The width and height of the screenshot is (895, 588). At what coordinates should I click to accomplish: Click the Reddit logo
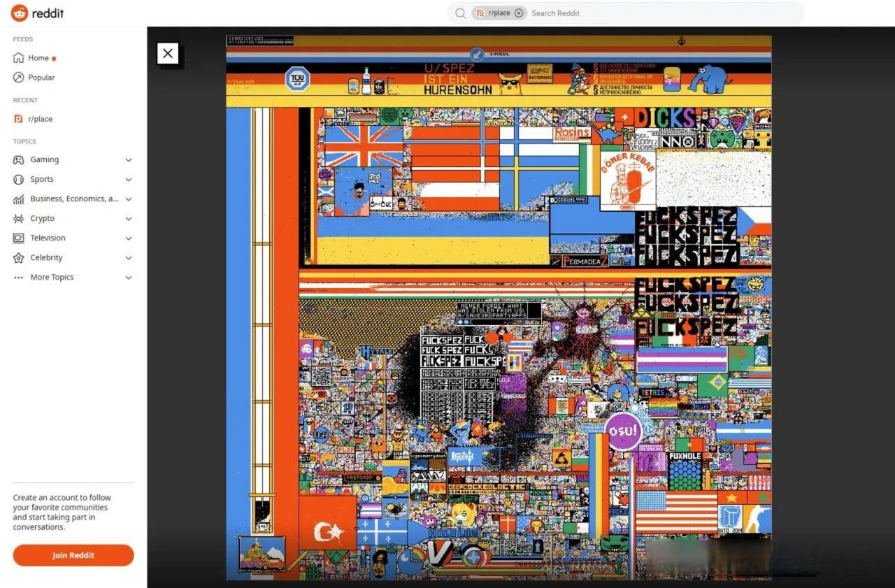[38, 13]
